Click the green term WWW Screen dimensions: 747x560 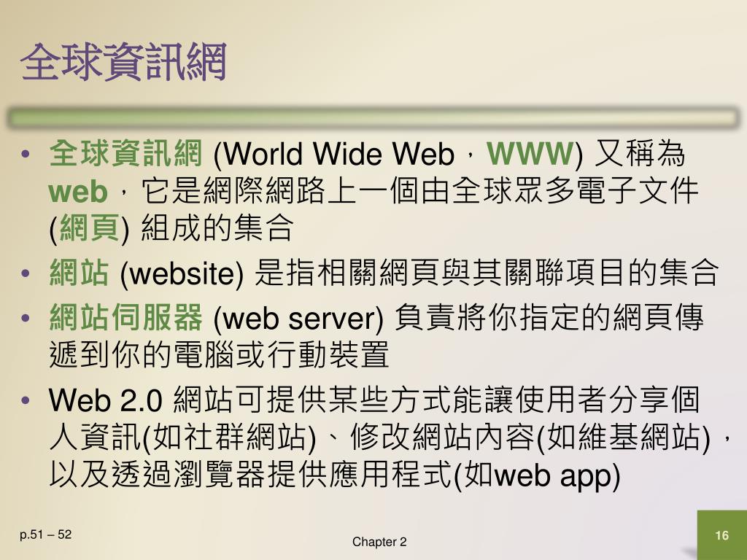pos(530,153)
